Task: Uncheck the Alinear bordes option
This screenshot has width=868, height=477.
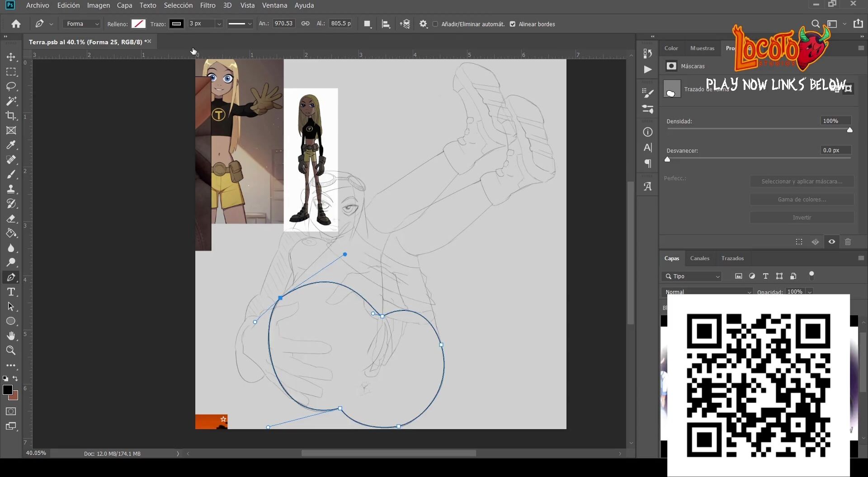Action: (x=513, y=24)
